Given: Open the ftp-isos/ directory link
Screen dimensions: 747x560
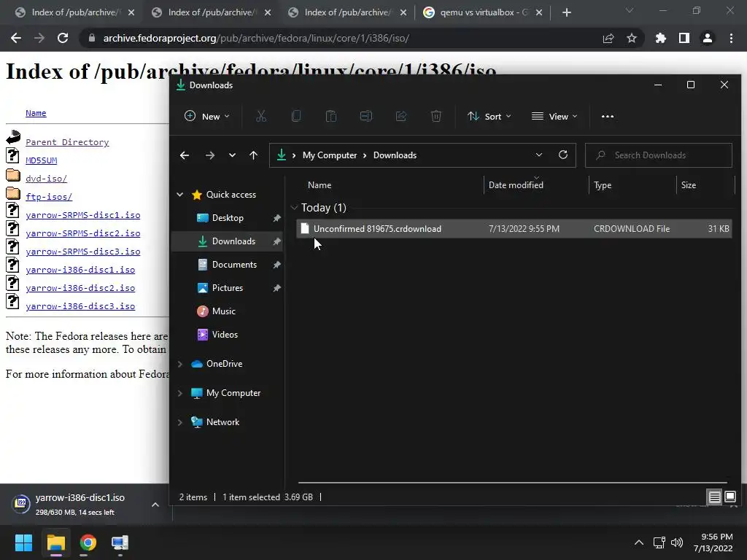Looking at the screenshot, I should click(49, 197).
